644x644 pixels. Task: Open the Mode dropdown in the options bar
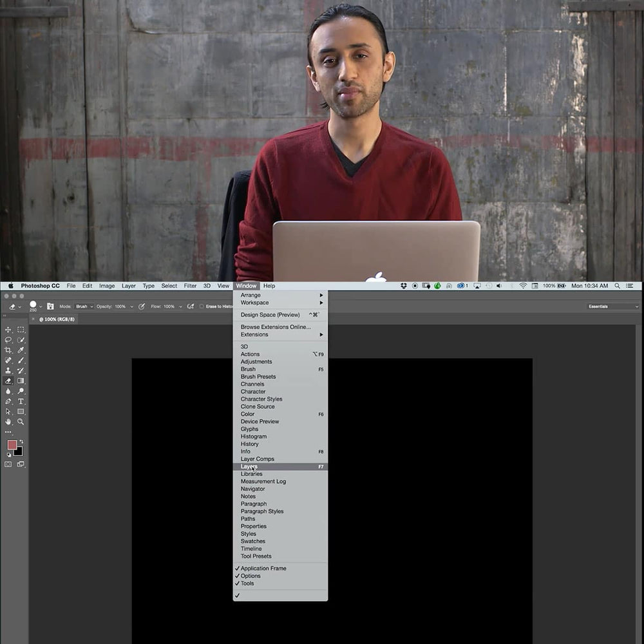pos(84,305)
